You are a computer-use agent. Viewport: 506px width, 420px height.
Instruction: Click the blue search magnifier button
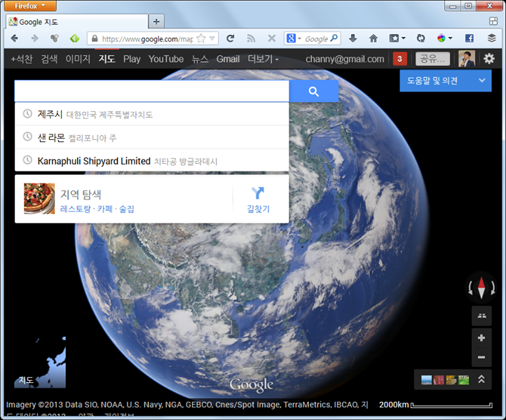pyautogui.click(x=314, y=92)
